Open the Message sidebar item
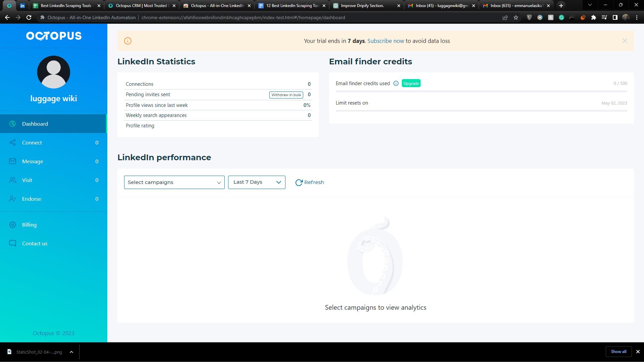Viewport: 644px width, 362px height. click(53, 161)
